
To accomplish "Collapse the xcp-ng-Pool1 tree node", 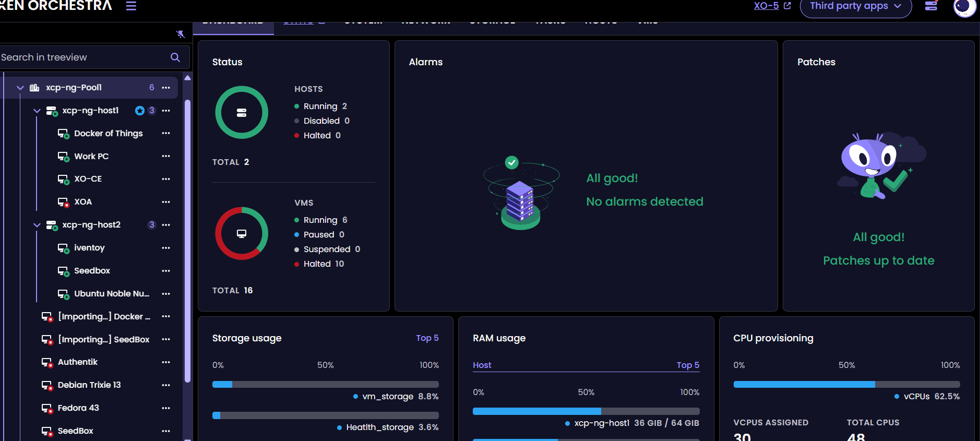I will tap(20, 88).
